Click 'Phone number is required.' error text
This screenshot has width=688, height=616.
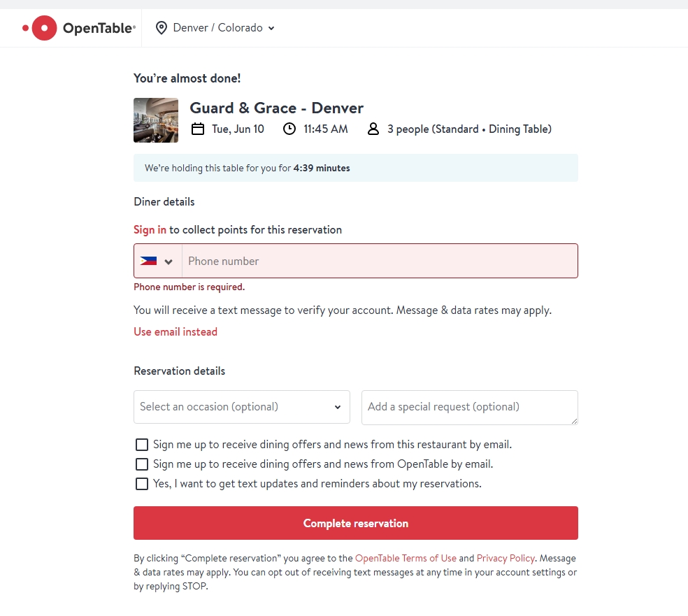[x=189, y=287]
